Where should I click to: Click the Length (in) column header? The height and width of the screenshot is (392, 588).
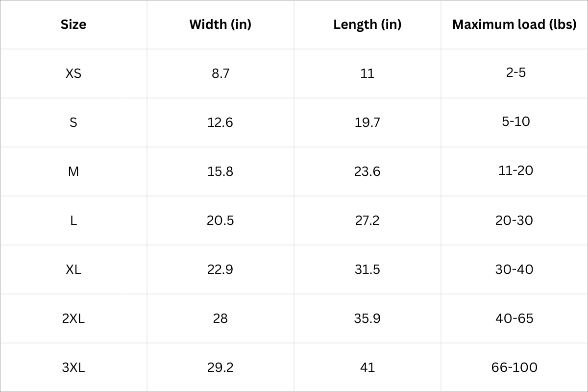[367, 24]
